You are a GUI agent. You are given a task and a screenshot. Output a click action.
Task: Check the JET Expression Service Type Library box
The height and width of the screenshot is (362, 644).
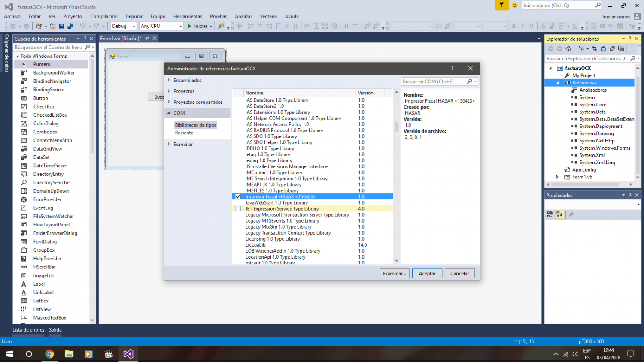(238, 209)
